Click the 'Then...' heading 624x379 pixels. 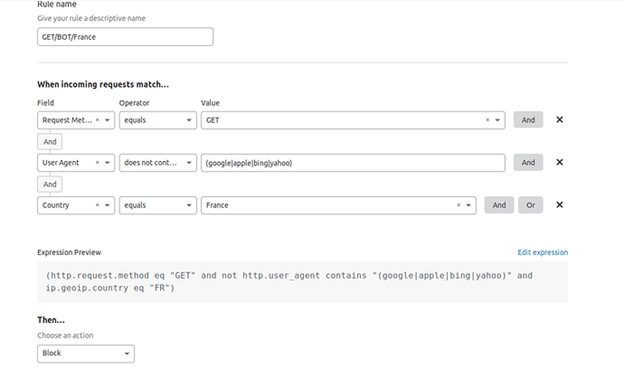click(x=51, y=320)
